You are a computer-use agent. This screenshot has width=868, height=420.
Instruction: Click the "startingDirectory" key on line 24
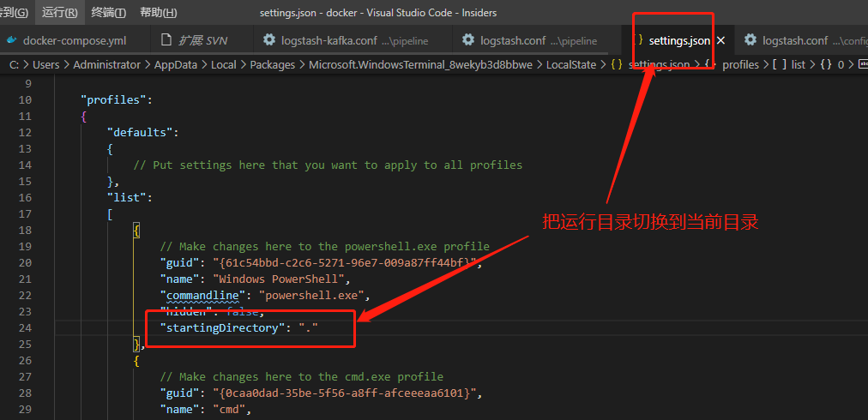coord(222,328)
